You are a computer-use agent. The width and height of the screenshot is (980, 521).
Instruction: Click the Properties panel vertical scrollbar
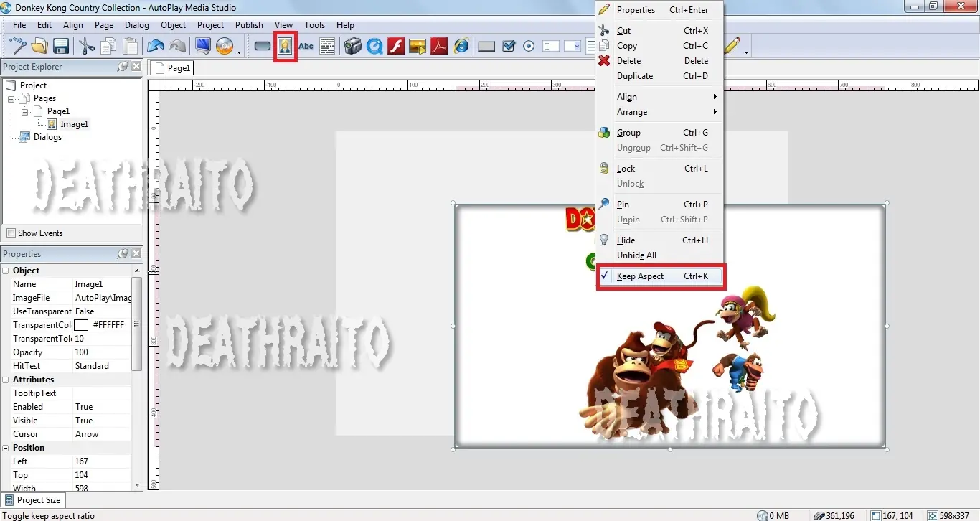coord(137,324)
